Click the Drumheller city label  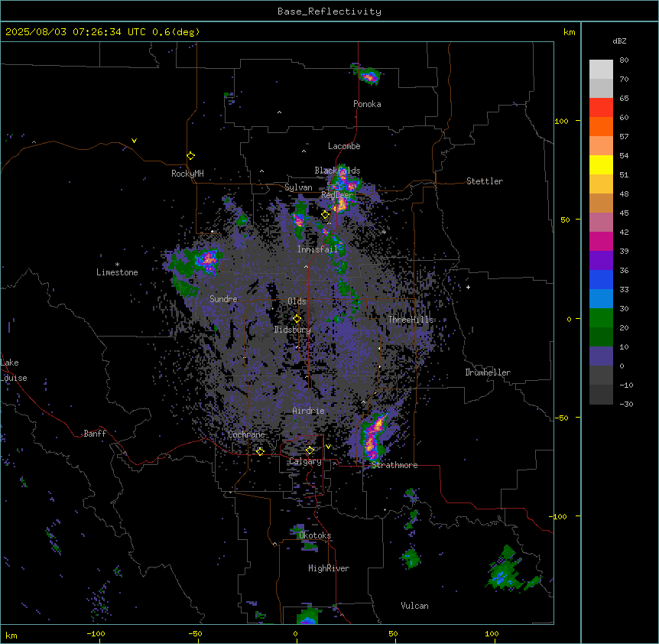pyautogui.click(x=488, y=372)
